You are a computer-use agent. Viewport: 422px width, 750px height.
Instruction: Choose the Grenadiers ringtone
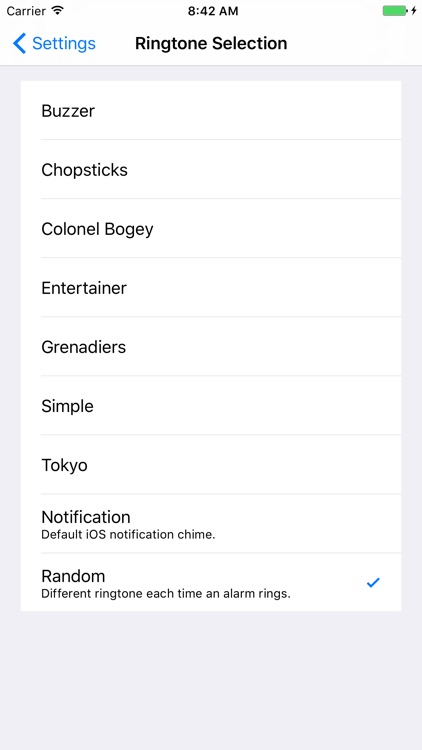211,346
